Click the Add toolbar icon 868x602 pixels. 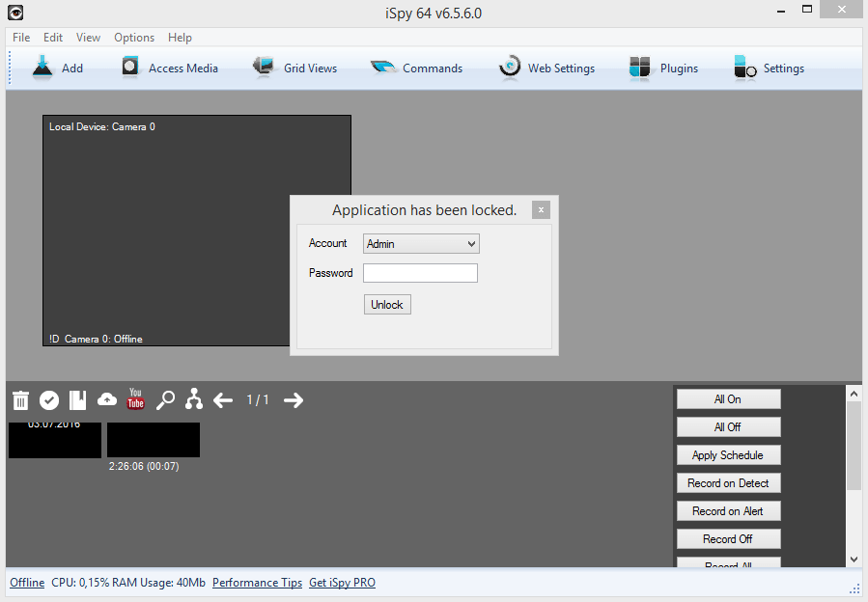42,68
